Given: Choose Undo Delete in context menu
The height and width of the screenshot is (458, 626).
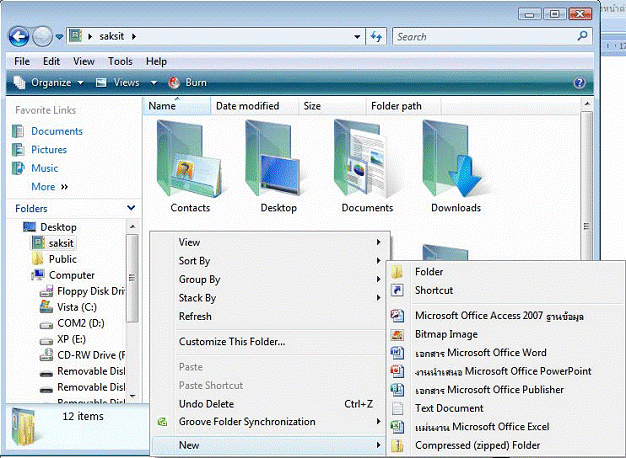Looking at the screenshot, I should [x=269, y=404].
